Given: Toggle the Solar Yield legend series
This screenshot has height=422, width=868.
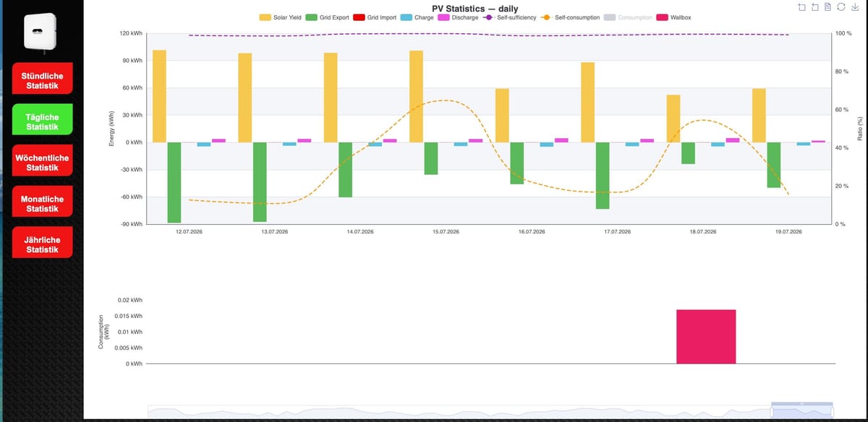Looking at the screenshot, I should [281, 17].
